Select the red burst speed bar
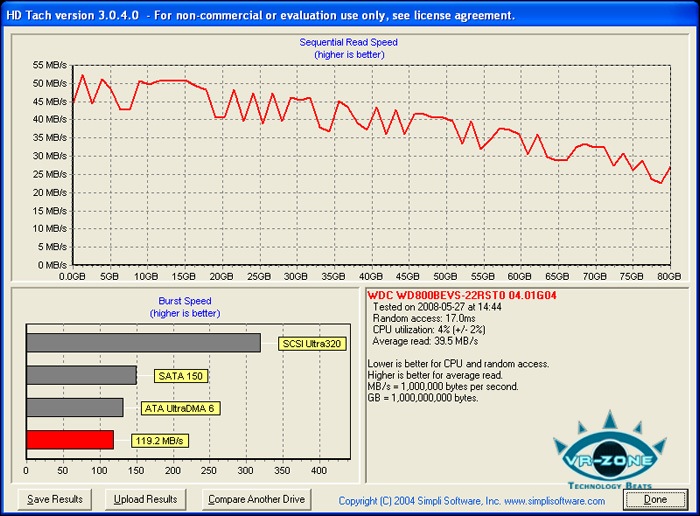 click(70, 439)
